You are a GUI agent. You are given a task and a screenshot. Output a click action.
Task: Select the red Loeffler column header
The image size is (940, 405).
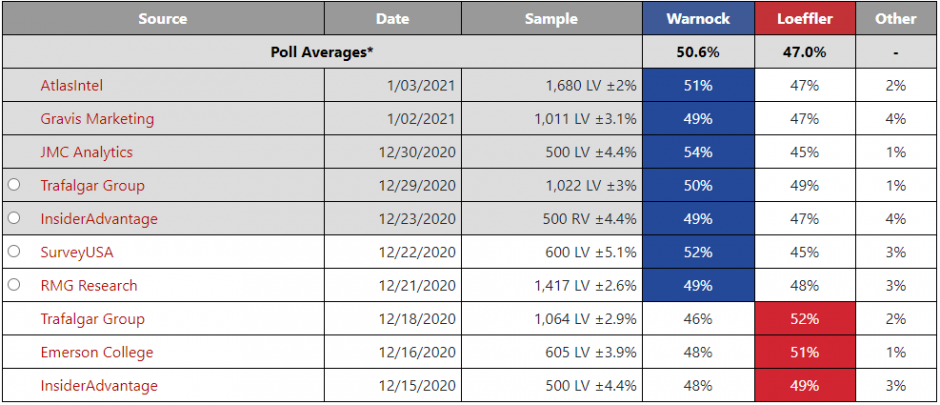pos(807,19)
